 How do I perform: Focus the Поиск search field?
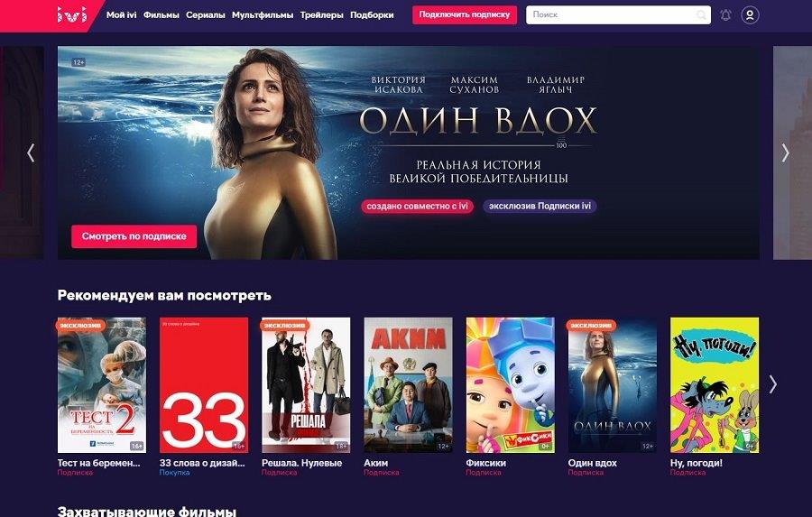point(611,15)
